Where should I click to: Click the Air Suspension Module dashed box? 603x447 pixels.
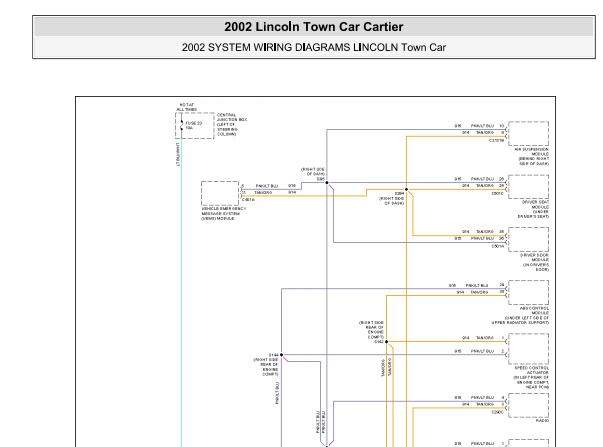(528, 133)
